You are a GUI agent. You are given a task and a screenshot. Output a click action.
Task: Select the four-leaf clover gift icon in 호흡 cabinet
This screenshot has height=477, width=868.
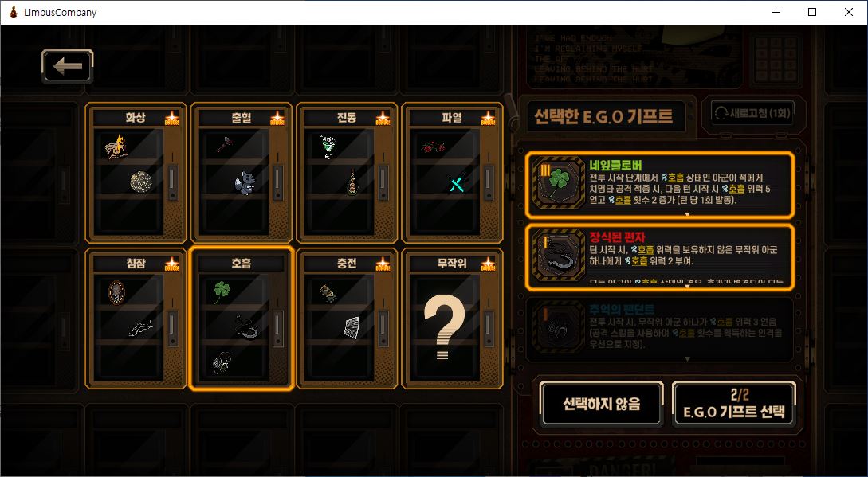(x=222, y=291)
